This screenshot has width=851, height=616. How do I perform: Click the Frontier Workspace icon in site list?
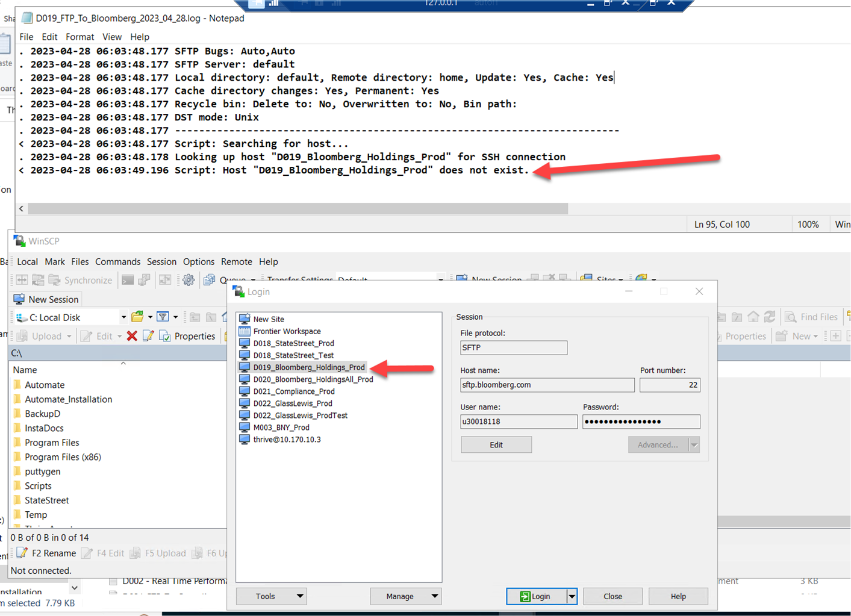[x=245, y=331]
